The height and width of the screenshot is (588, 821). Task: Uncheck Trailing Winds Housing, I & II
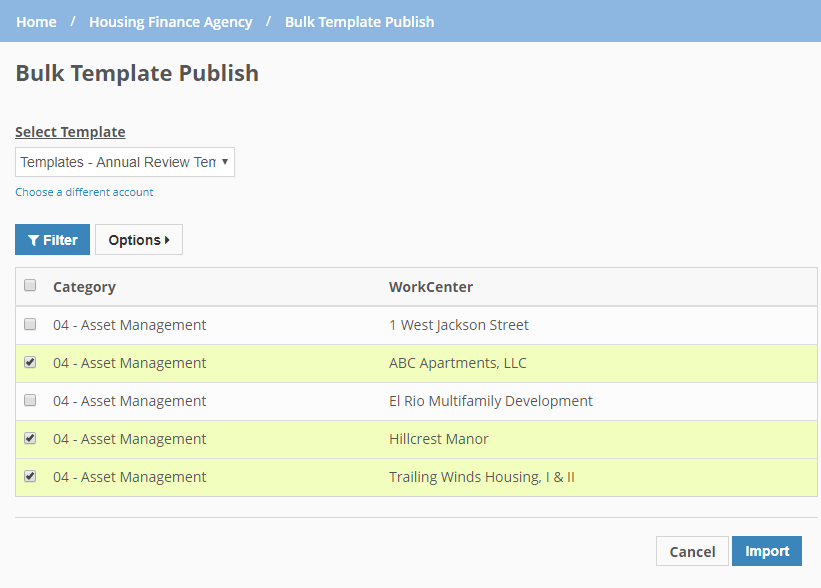click(x=29, y=476)
